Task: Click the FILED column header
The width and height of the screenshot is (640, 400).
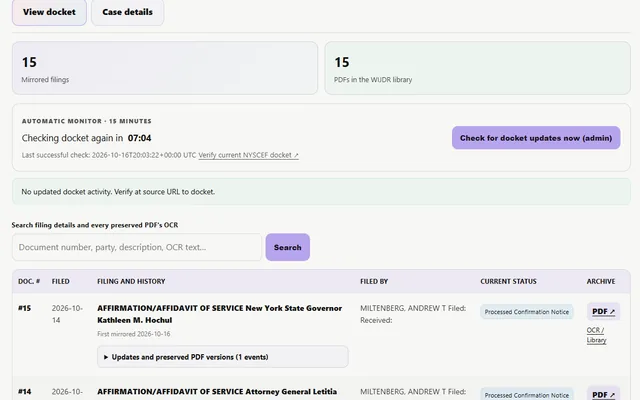Action: pos(60,281)
